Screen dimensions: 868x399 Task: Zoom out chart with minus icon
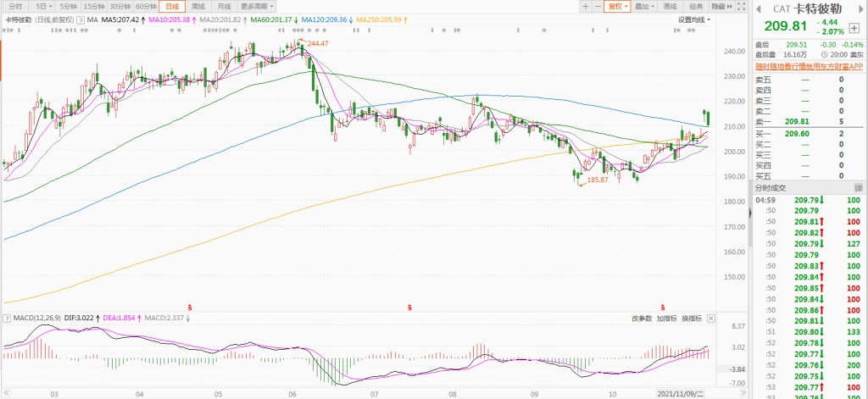point(598,6)
